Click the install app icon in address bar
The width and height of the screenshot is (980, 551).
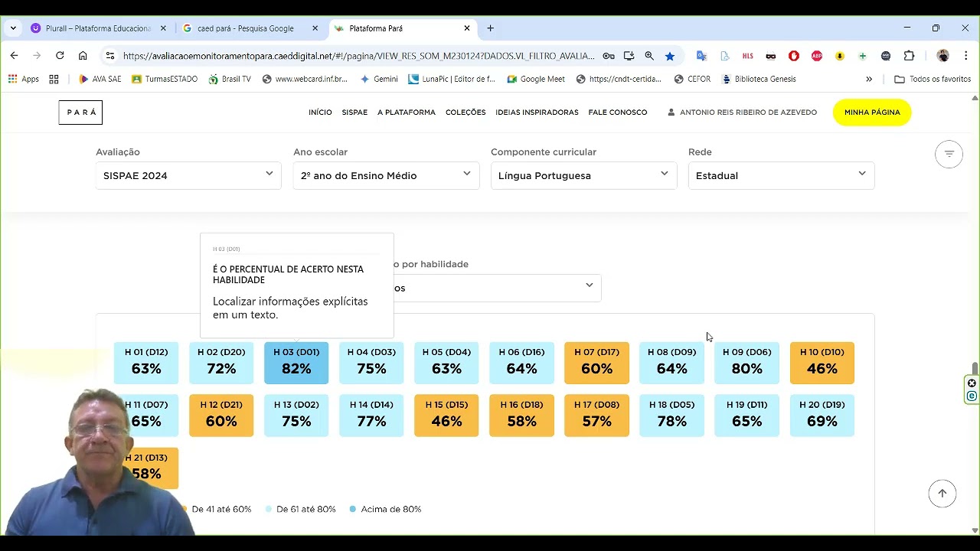[x=629, y=56]
